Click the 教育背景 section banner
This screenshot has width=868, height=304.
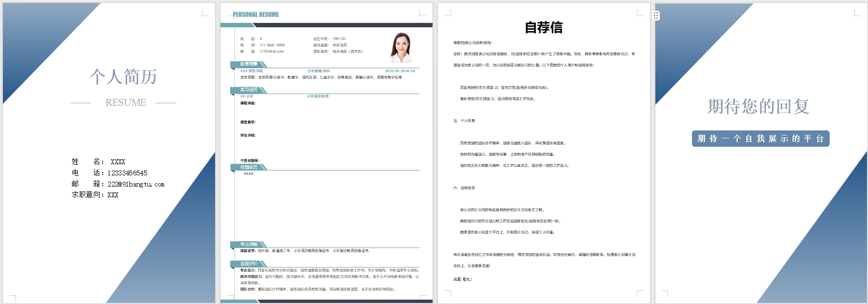pyautogui.click(x=249, y=64)
